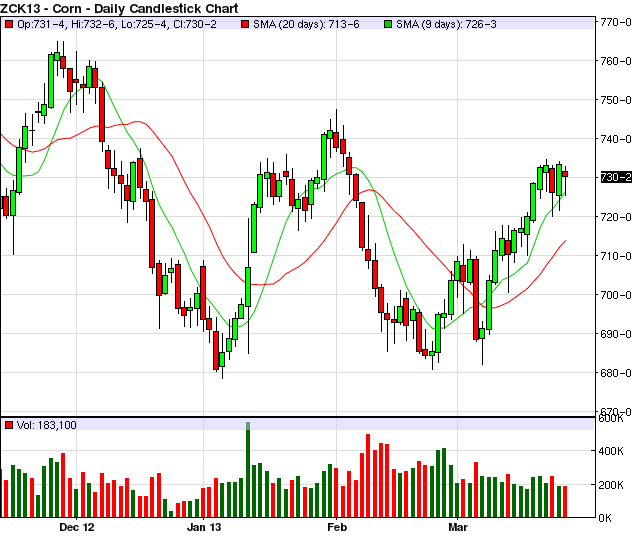Click the 400K volume axis label

611,451
